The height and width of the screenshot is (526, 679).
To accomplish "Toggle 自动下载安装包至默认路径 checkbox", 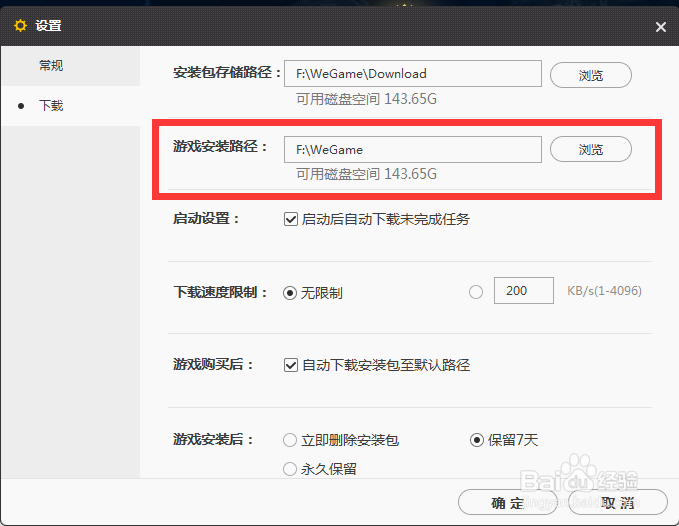I will [x=291, y=365].
